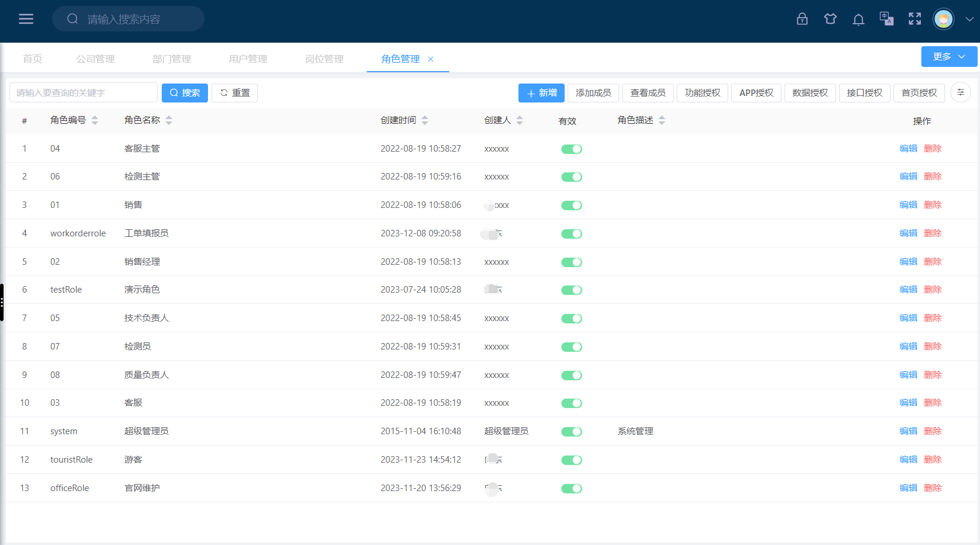The height and width of the screenshot is (545, 980).
Task: Toggle 有效 switch for 技术负责人
Action: [572, 318]
